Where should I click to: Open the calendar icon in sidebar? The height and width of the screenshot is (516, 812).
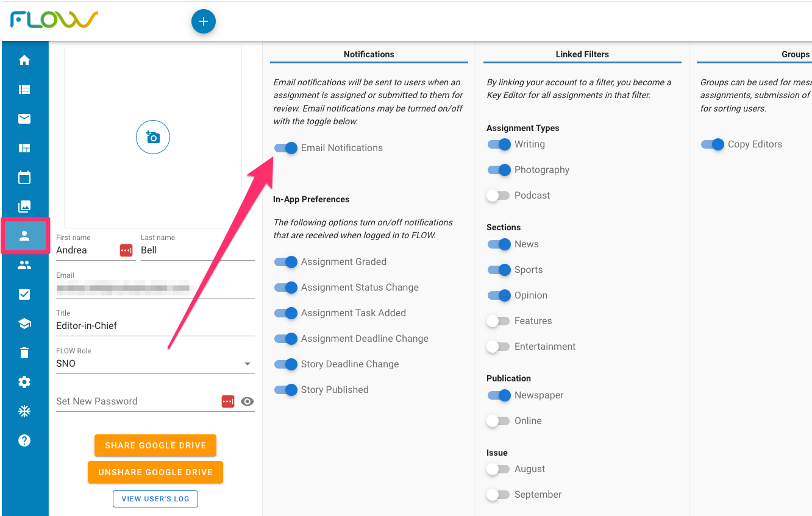click(24, 177)
